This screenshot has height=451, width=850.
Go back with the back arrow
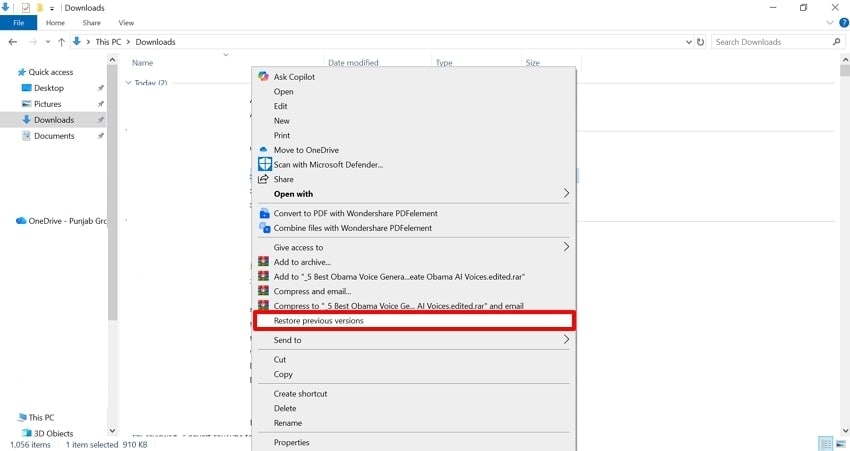click(12, 42)
